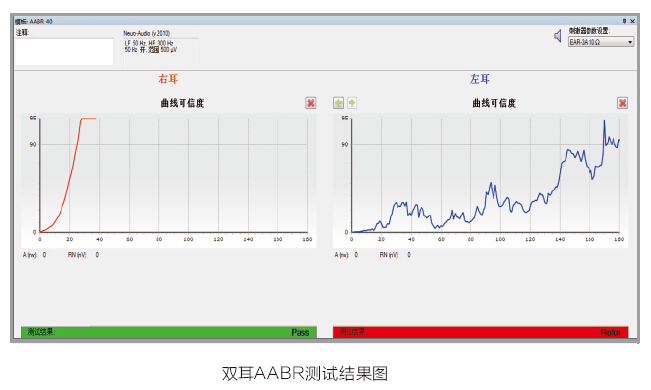
Task: Click the green Pass result bar
Action: click(x=169, y=332)
